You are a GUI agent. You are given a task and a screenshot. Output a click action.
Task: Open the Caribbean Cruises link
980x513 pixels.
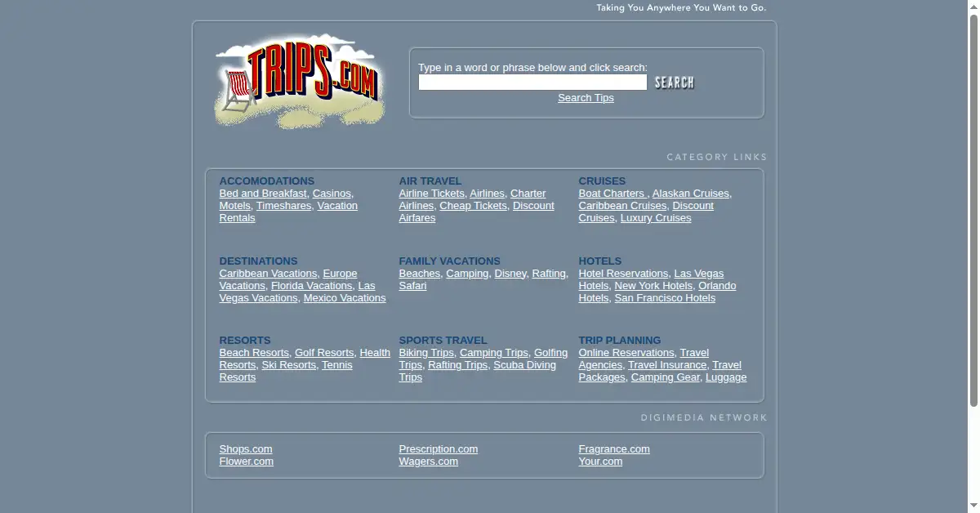click(x=622, y=206)
